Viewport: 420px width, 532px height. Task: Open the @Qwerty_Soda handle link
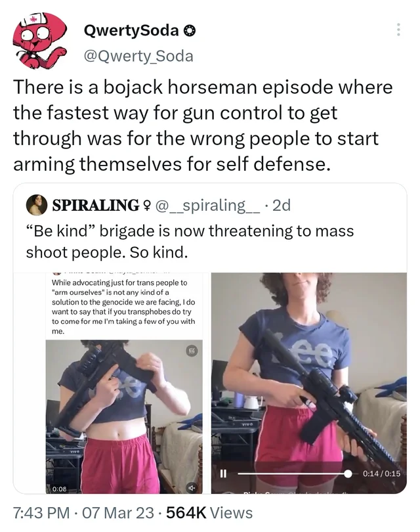pyautogui.click(x=138, y=56)
